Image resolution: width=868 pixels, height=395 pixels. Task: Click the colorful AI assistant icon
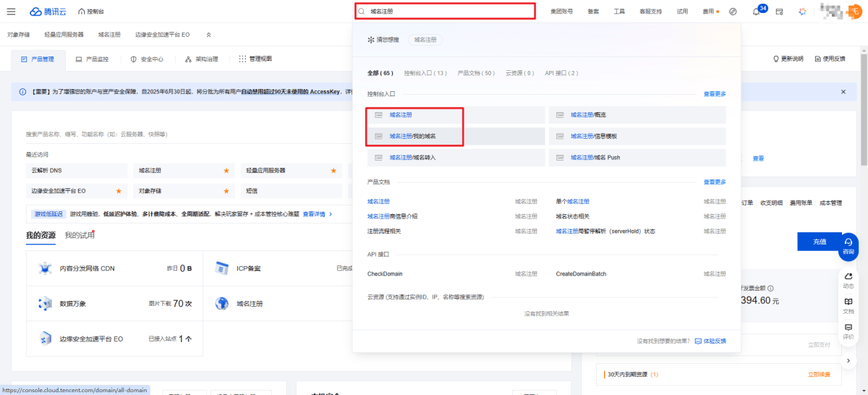(802, 12)
